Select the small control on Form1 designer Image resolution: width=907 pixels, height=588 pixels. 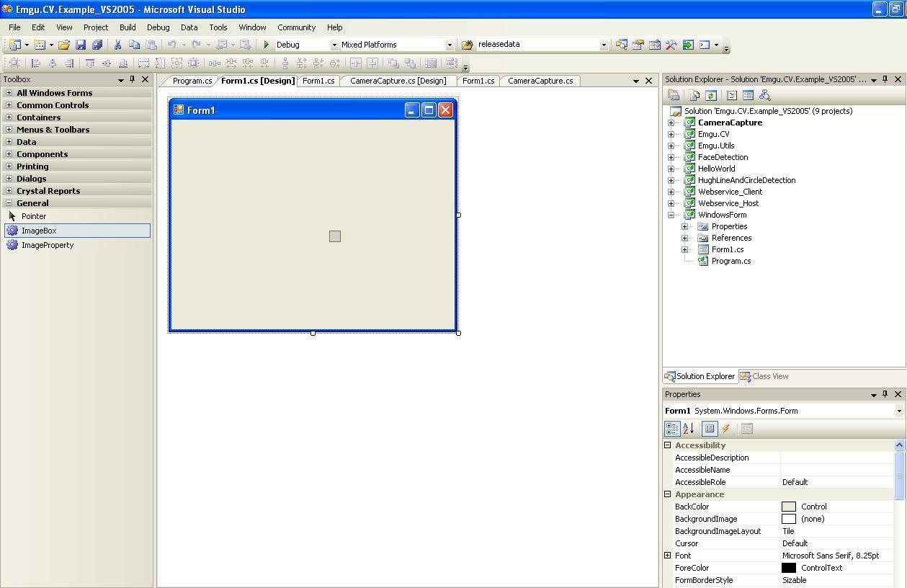pyautogui.click(x=335, y=236)
